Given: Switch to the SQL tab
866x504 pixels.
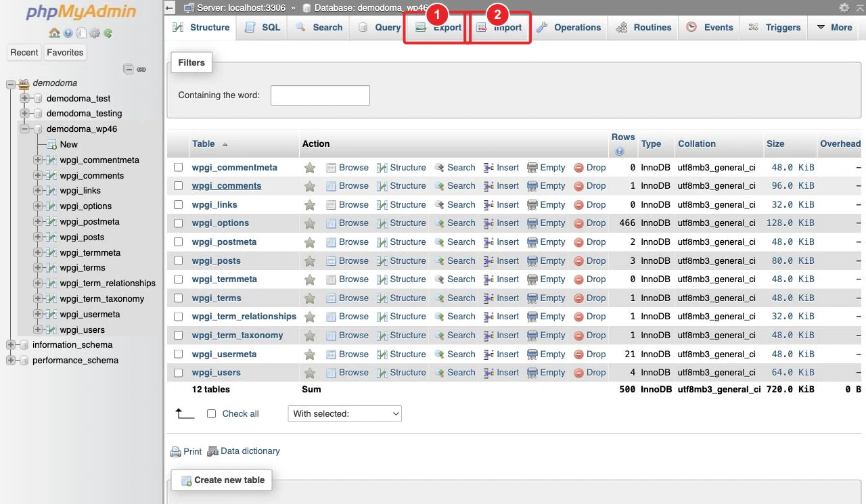Looking at the screenshot, I should pos(263,28).
